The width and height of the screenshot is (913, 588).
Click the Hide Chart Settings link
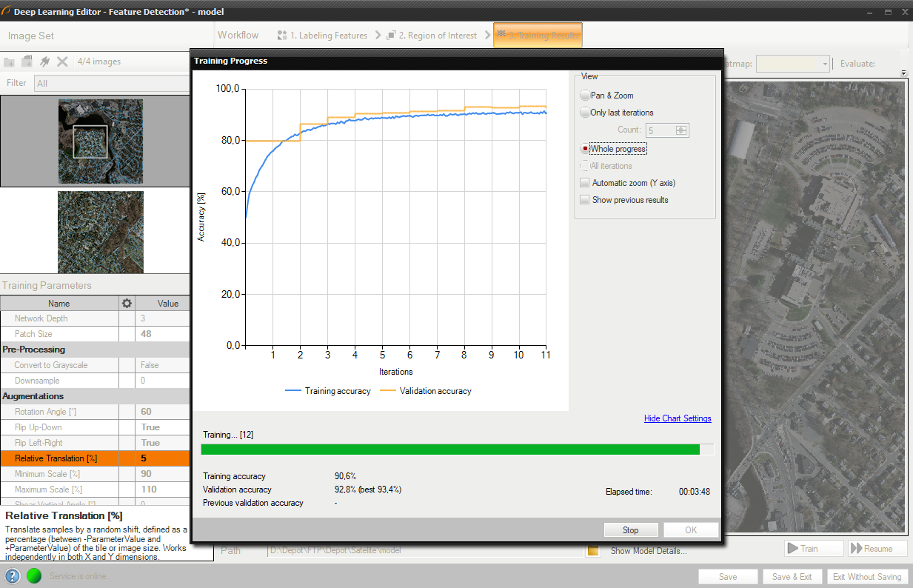(x=677, y=418)
